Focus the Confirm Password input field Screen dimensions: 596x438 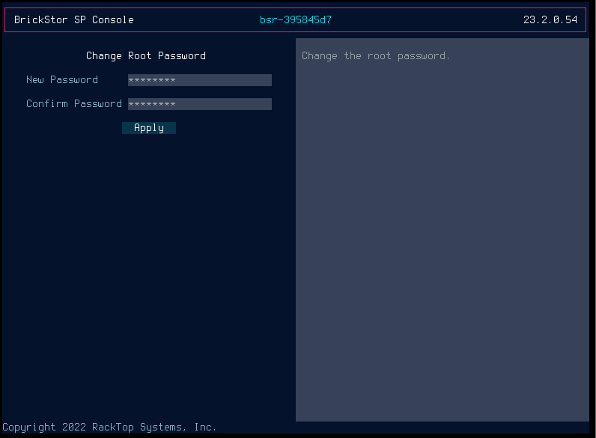pyautogui.click(x=200, y=104)
